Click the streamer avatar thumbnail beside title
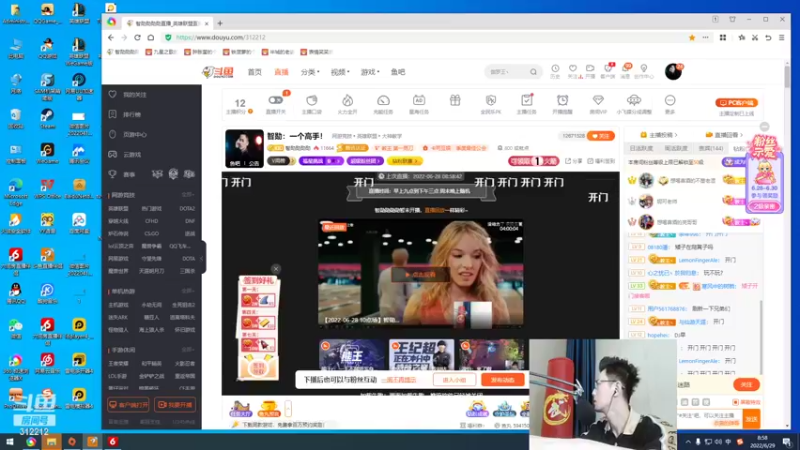This screenshot has height=450, width=800. click(244, 148)
